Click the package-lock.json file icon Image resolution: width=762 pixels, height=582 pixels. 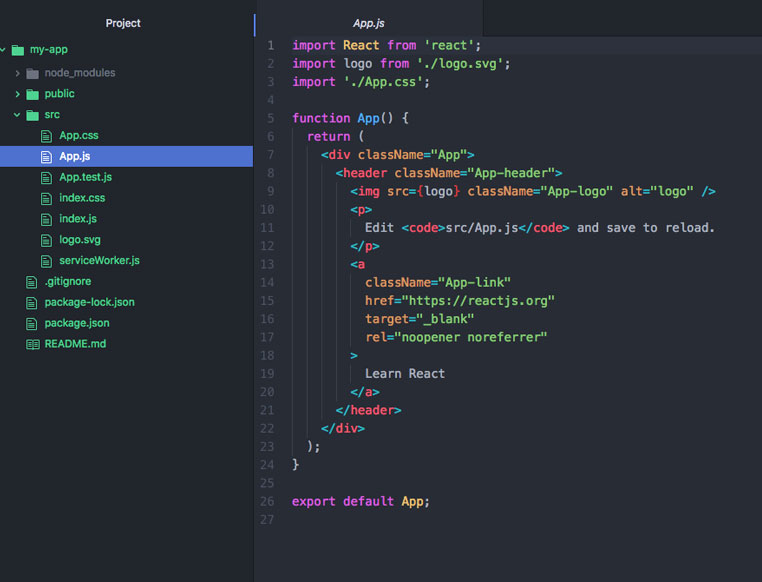click(32, 303)
